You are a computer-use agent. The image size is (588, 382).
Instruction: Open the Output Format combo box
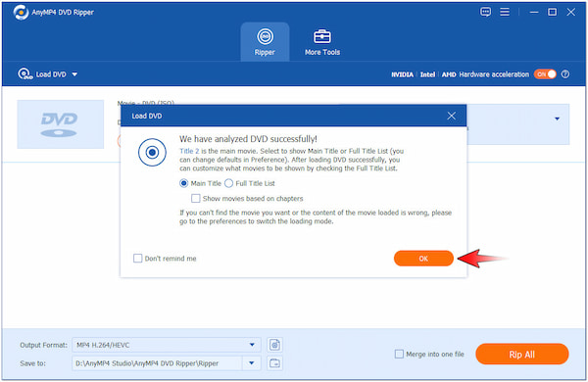[x=167, y=345]
